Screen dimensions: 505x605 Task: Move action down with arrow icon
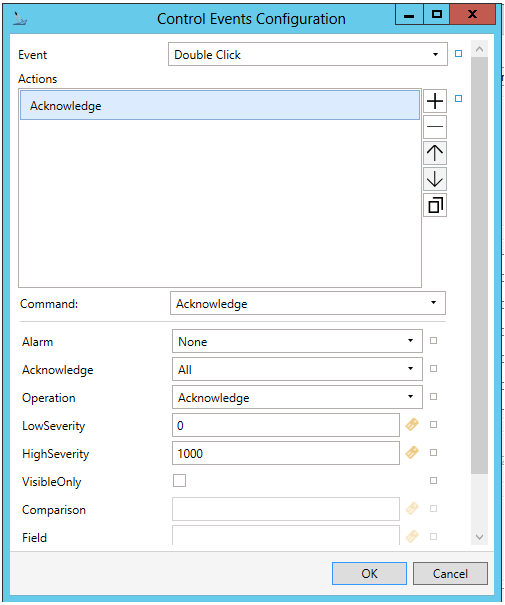tap(435, 179)
